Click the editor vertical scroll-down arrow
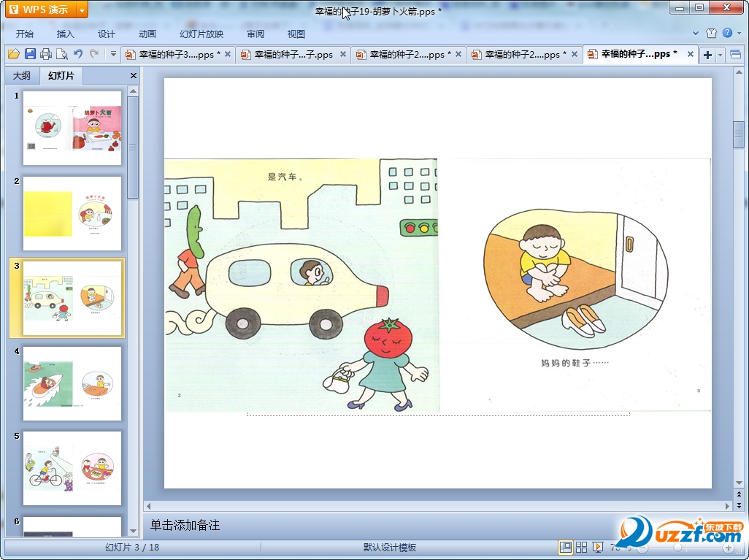749x560 pixels. pyautogui.click(x=739, y=483)
